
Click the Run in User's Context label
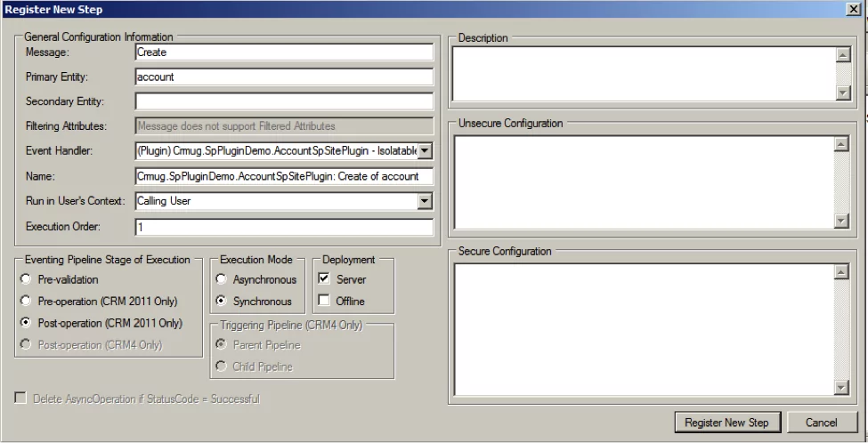click(76, 201)
